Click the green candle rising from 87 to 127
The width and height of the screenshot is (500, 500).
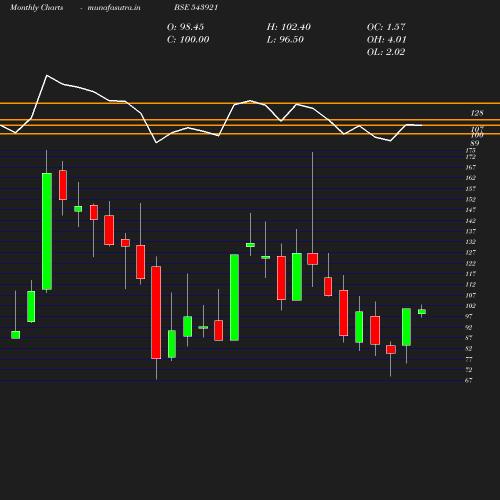tap(234, 297)
